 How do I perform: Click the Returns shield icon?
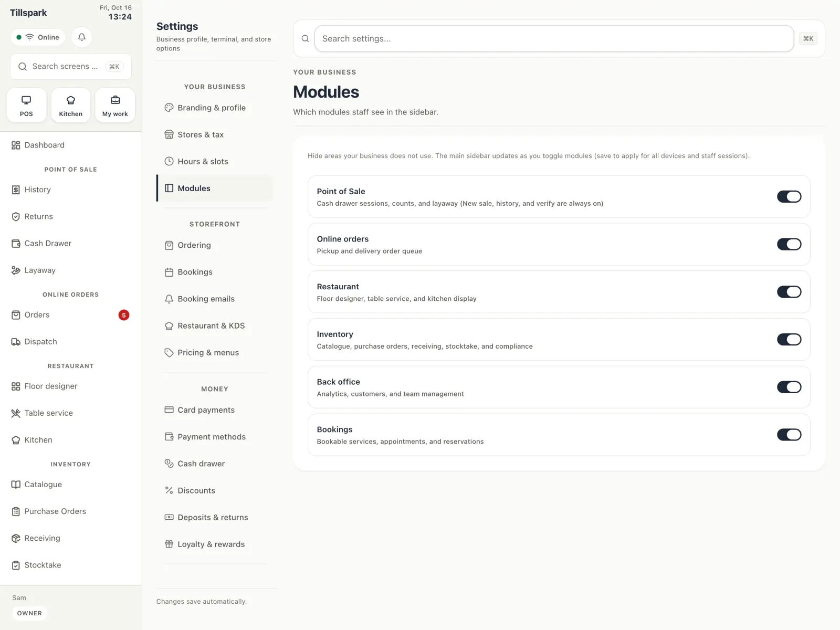(16, 217)
